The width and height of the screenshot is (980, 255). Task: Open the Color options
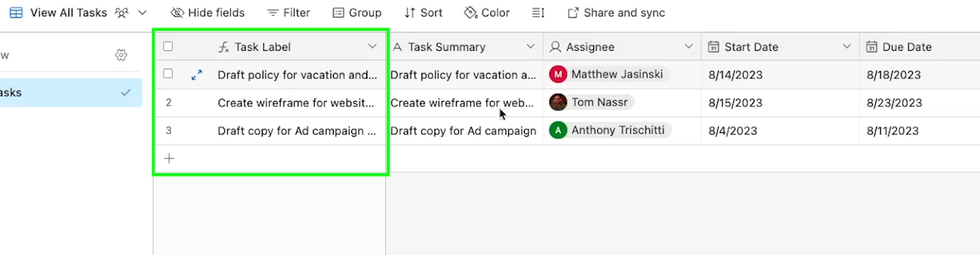point(487,13)
